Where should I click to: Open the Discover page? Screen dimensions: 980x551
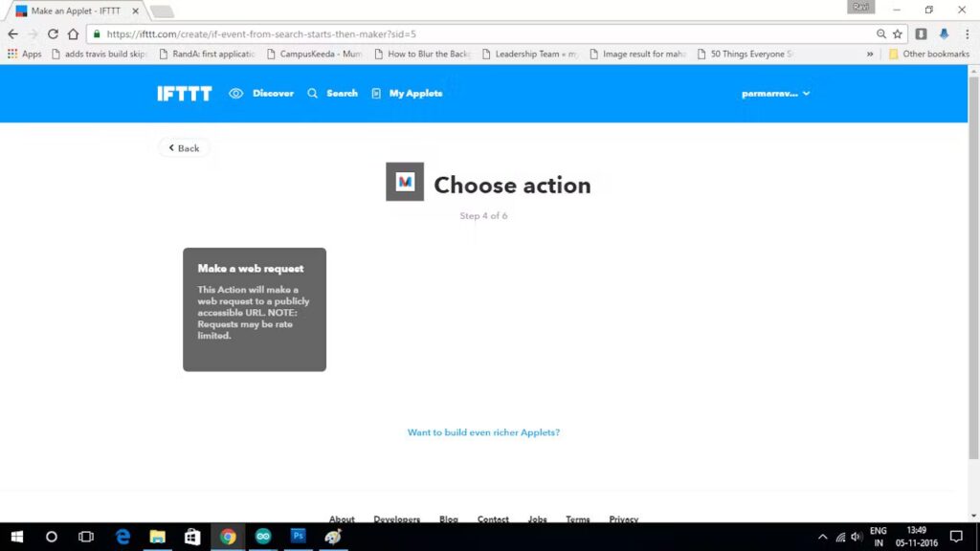coord(261,94)
